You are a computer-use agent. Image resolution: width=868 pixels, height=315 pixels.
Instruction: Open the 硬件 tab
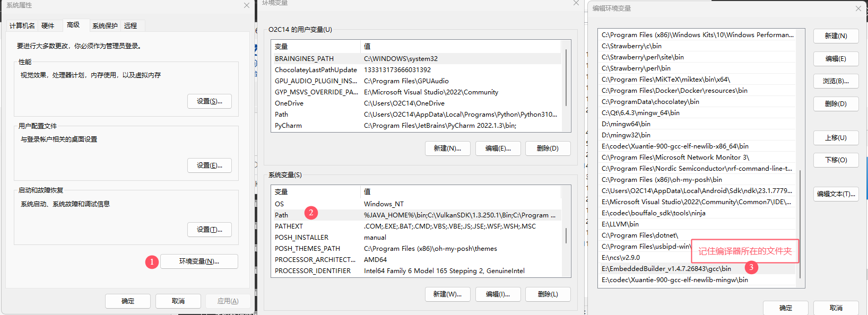(x=48, y=25)
